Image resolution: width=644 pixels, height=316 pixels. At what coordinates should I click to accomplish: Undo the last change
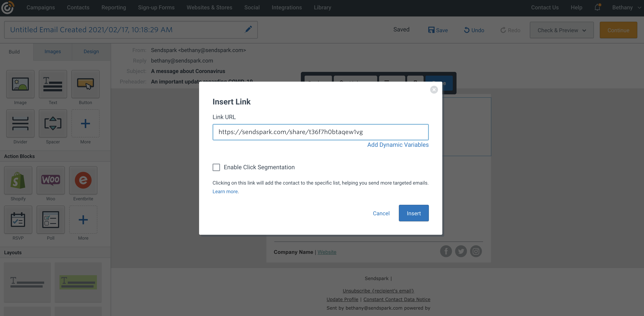tap(474, 30)
